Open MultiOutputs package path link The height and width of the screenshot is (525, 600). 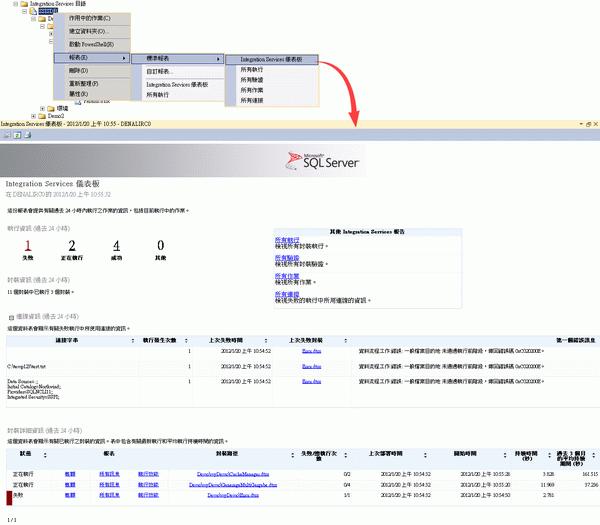tap(233, 485)
